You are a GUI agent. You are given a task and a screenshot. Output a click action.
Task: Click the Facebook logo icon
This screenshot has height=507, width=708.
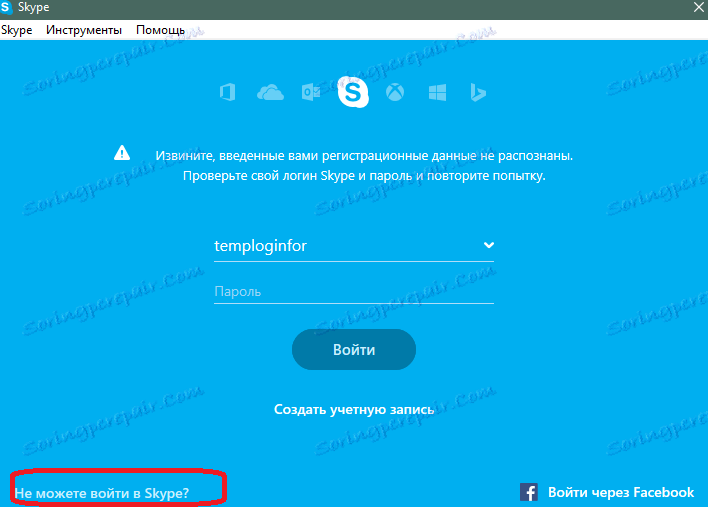(529, 492)
